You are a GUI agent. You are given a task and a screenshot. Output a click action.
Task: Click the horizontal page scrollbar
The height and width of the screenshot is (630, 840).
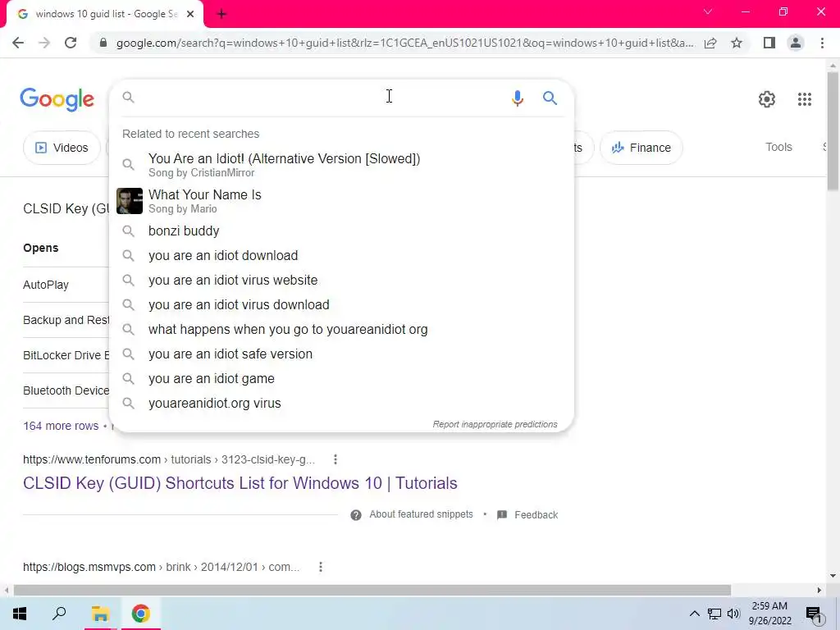372,591
